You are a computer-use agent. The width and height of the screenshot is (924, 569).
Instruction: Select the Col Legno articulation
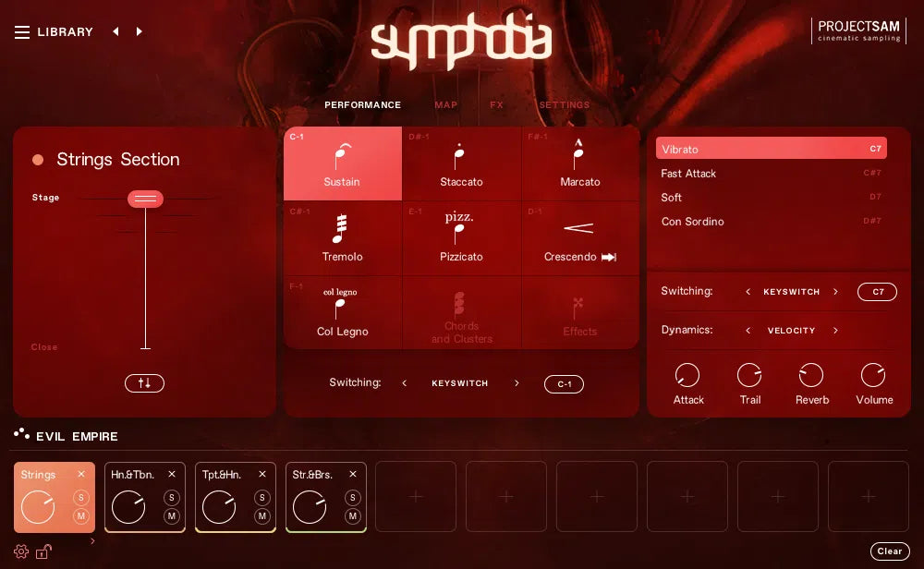342,312
